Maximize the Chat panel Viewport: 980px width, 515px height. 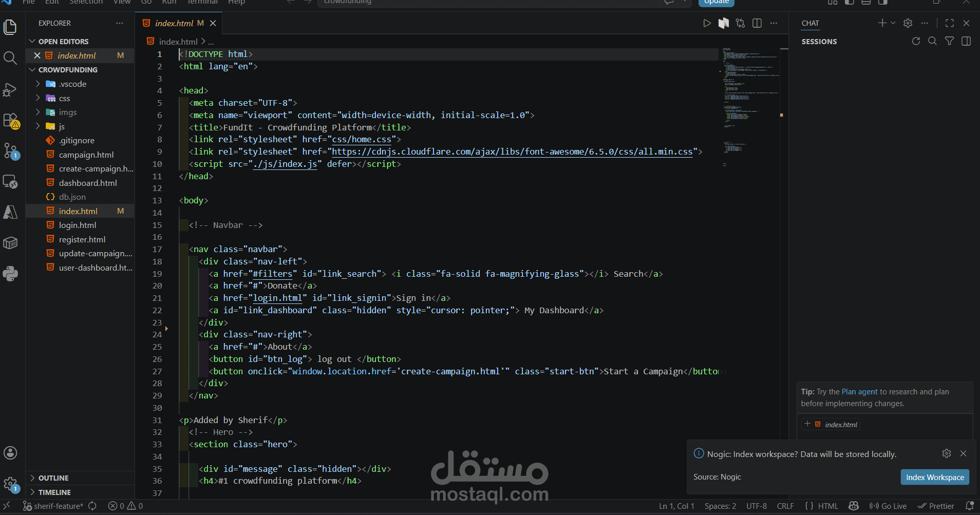tap(950, 23)
